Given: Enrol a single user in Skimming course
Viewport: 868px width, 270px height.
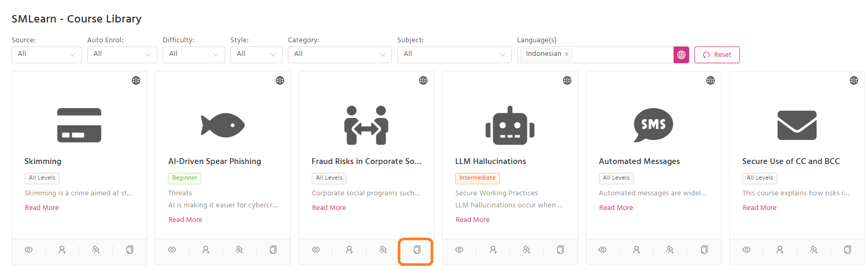Looking at the screenshot, I should pyautogui.click(x=62, y=250).
